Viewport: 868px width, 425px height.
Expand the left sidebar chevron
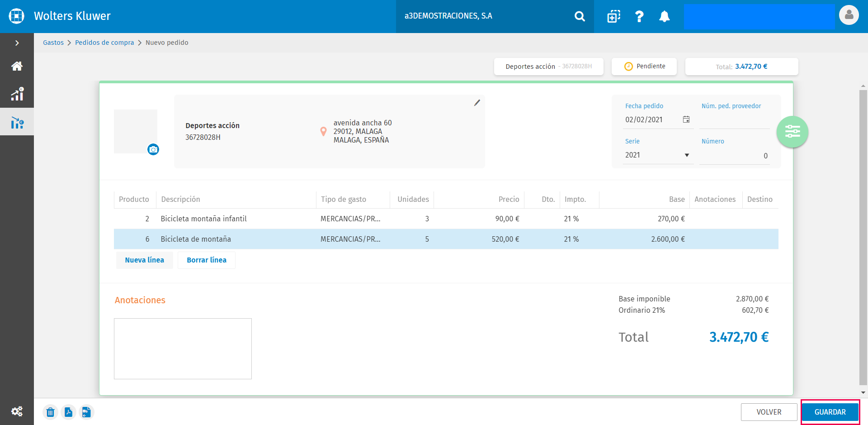coord(17,43)
